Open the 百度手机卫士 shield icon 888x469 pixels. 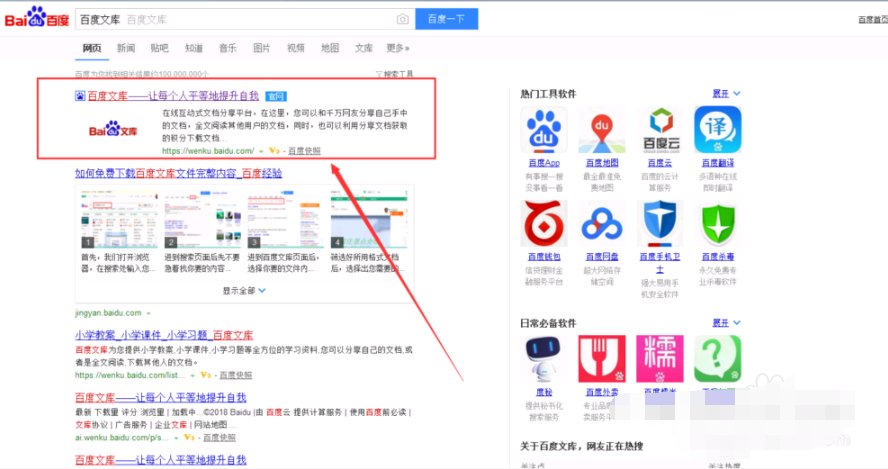tap(660, 224)
